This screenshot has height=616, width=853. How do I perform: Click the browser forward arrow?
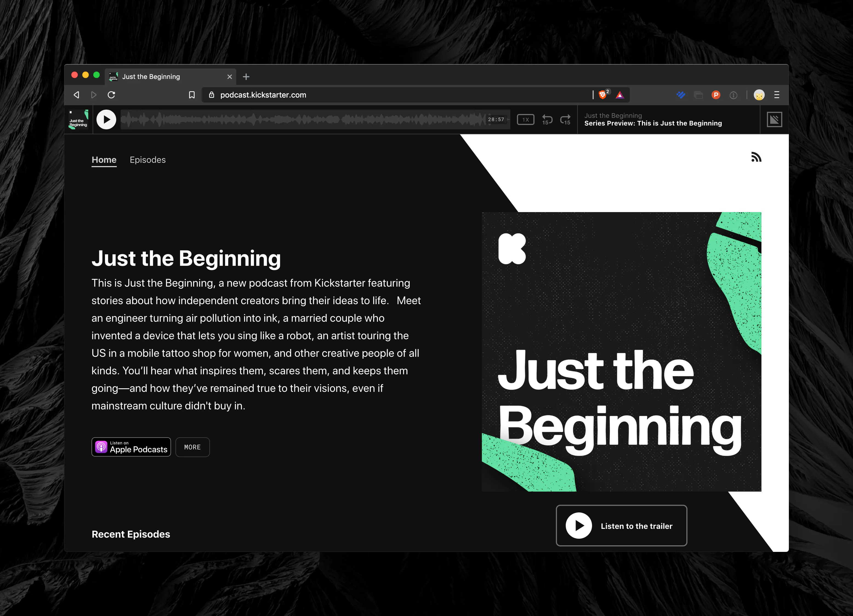pos(94,95)
